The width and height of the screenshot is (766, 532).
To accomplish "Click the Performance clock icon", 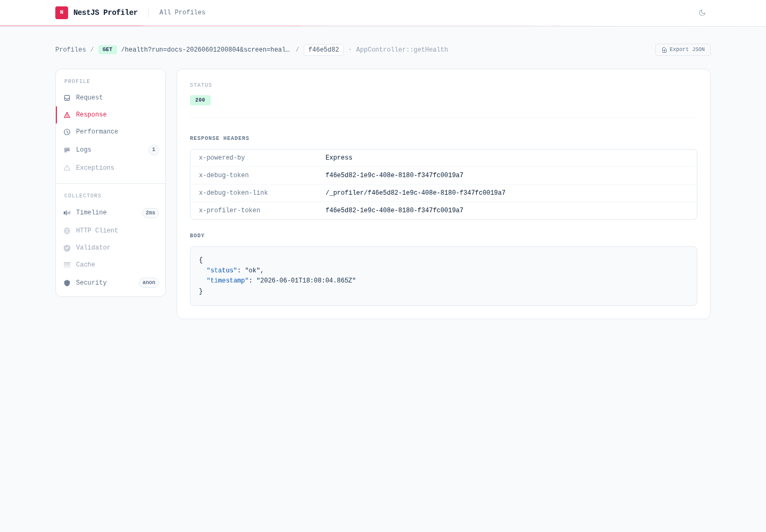I will (67, 132).
